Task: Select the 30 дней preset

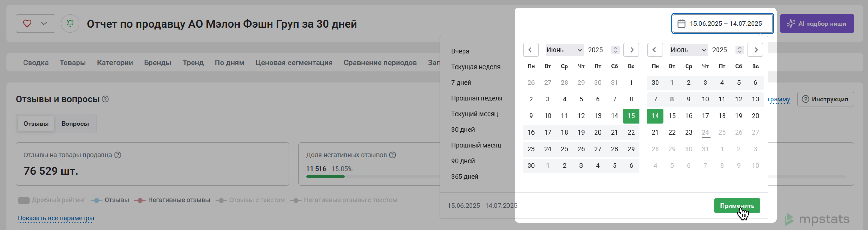Action: [x=463, y=130]
